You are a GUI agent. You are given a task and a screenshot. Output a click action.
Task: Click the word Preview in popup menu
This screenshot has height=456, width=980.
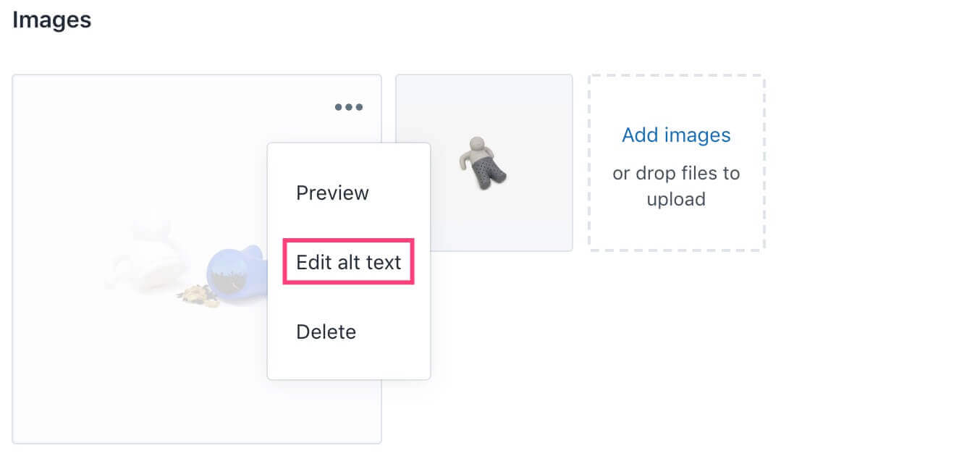point(332,193)
